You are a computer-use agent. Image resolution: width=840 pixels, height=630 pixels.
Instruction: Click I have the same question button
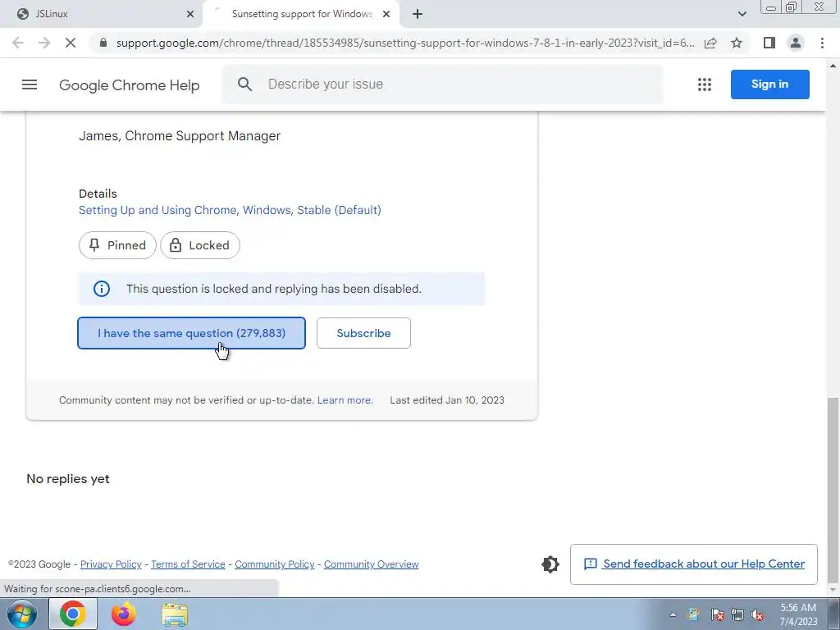click(x=191, y=333)
